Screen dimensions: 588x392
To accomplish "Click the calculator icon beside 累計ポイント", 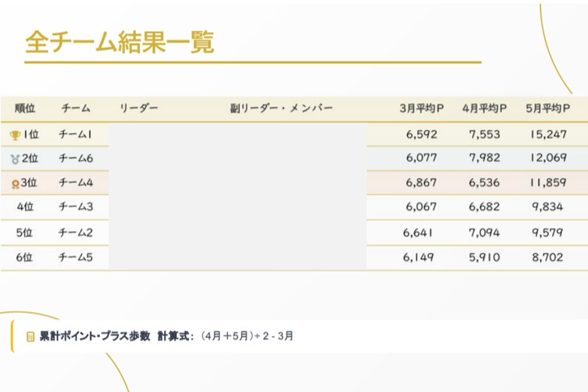I will (31, 337).
